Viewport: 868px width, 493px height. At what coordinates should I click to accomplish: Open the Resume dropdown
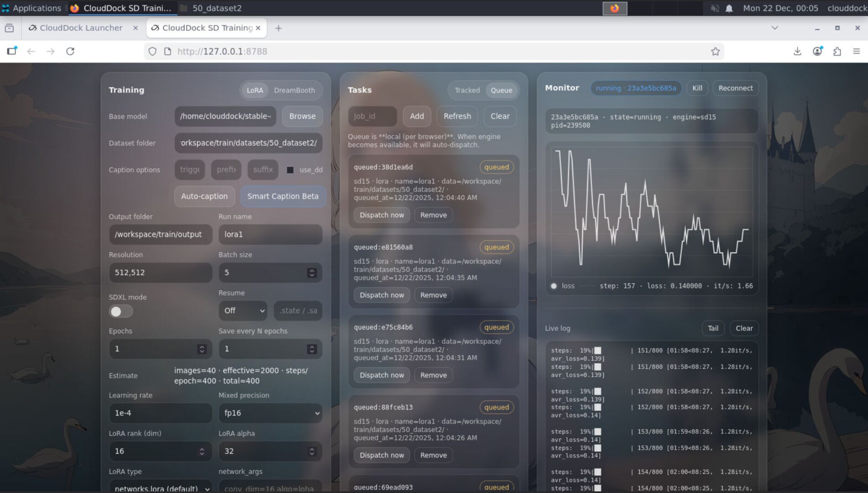[243, 311]
